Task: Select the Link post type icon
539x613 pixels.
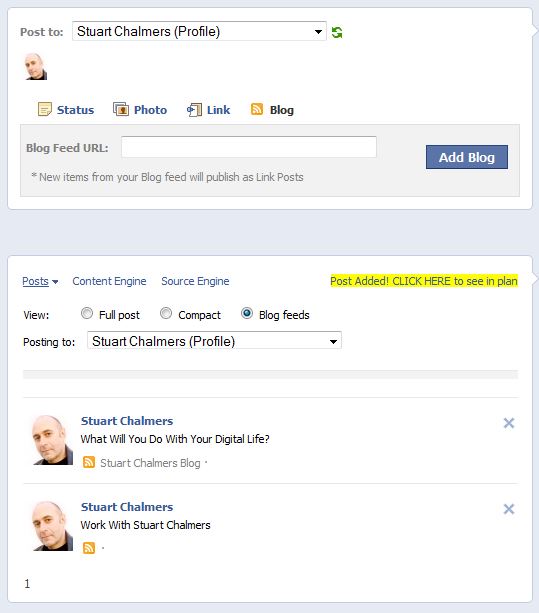Action: pyautogui.click(x=194, y=110)
